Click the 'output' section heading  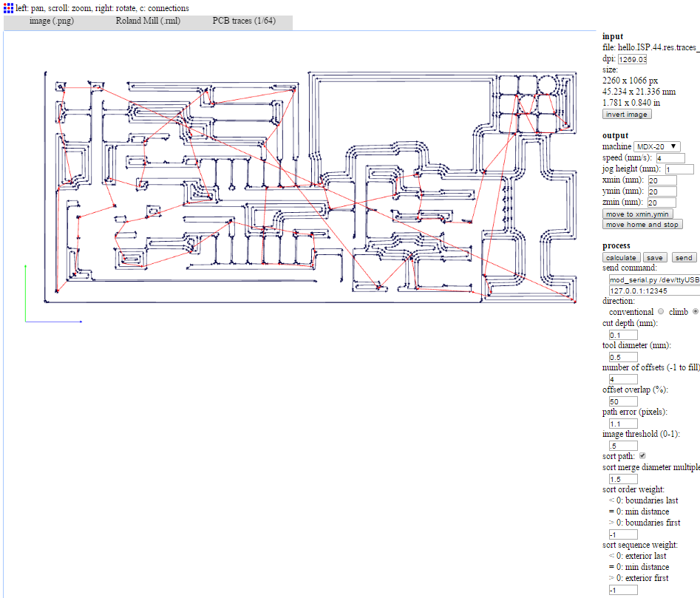coord(615,135)
